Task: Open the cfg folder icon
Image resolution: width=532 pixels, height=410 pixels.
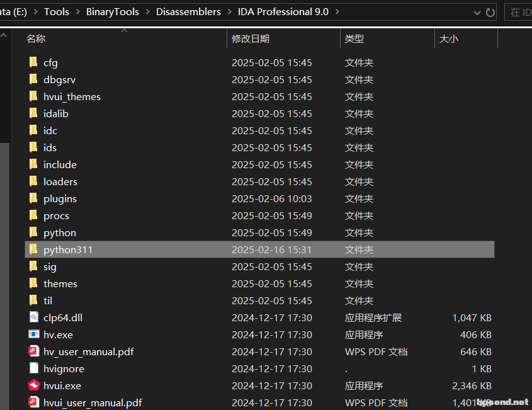Action: pos(33,62)
